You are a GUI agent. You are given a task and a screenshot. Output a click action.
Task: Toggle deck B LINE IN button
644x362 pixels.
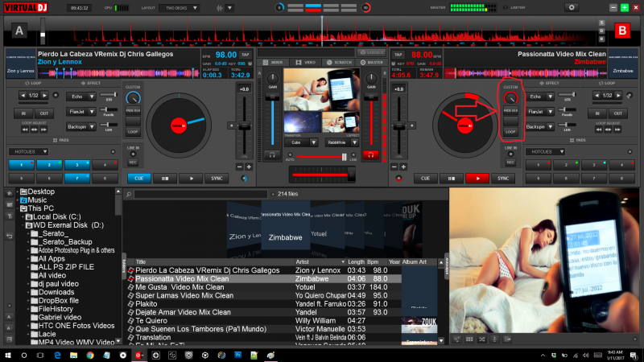pos(510,154)
